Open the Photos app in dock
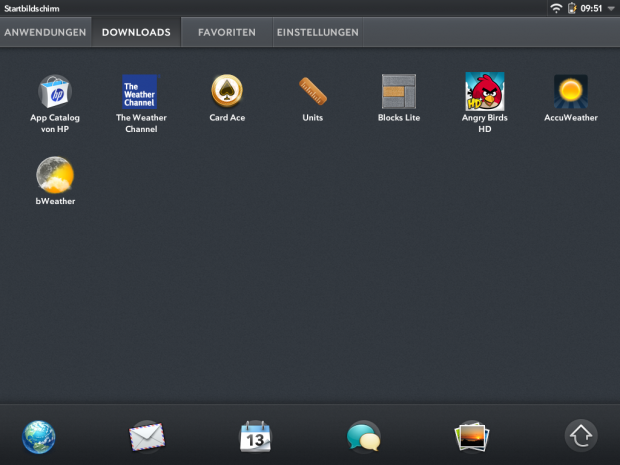620x465 pixels. 471,437
